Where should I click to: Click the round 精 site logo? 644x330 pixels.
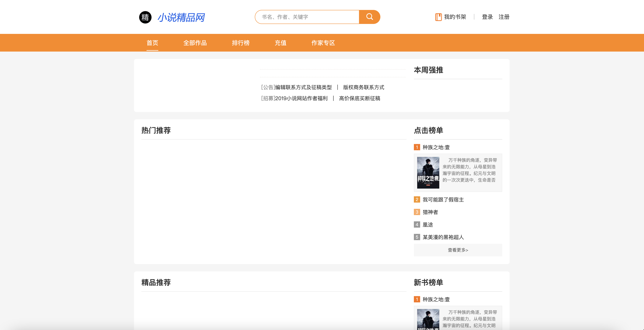pyautogui.click(x=145, y=17)
